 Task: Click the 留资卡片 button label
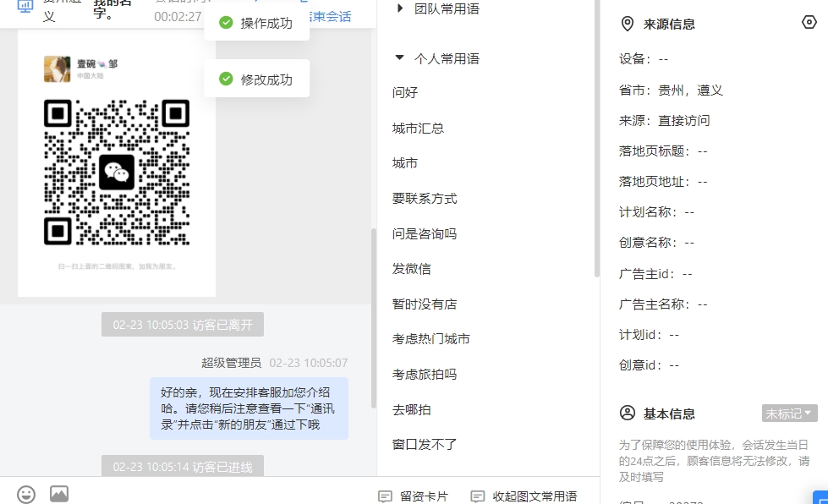click(424, 496)
